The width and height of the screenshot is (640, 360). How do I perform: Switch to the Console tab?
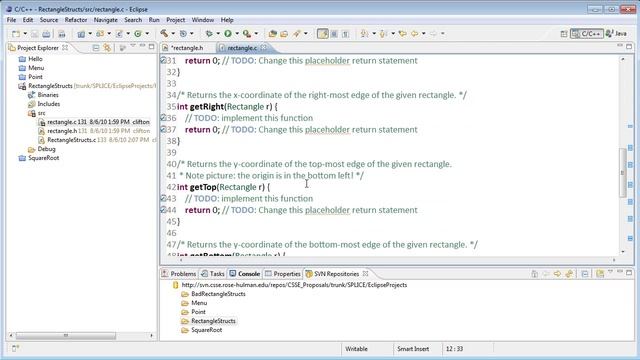pos(244,273)
